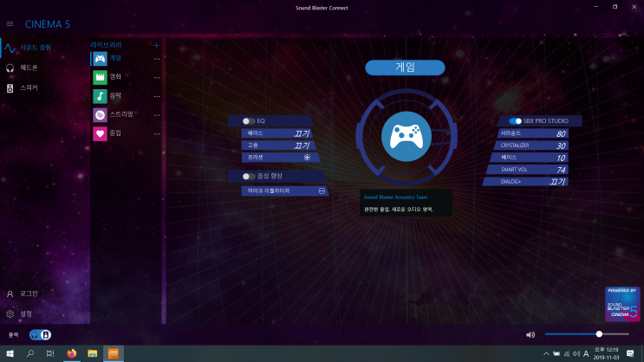Viewport: 644px width, 362px height.
Task: Click the DIALOG+ value bar
Action: (525, 181)
